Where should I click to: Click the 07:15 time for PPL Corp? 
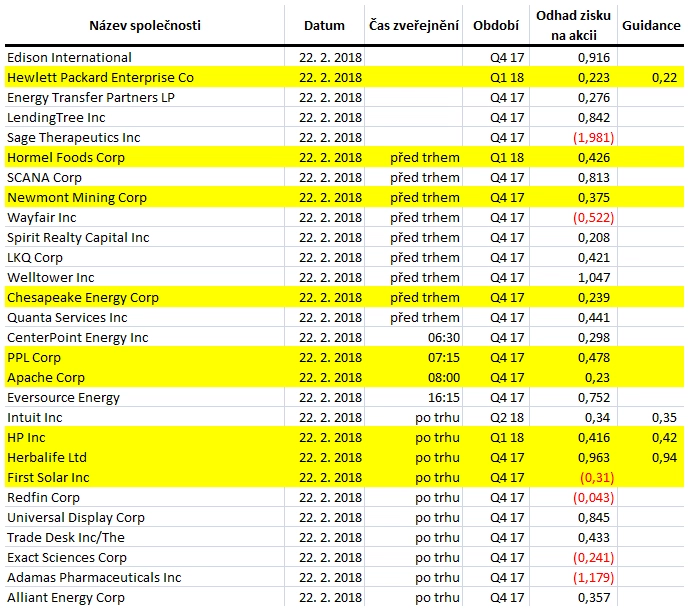click(x=444, y=358)
